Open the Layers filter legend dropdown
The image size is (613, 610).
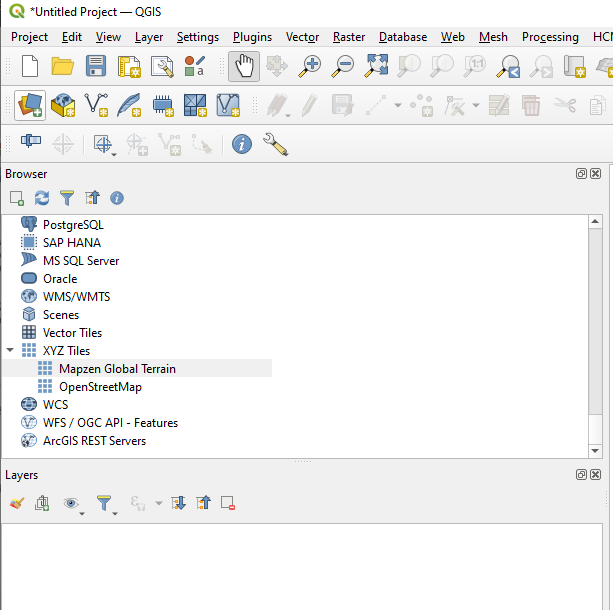pos(104,503)
